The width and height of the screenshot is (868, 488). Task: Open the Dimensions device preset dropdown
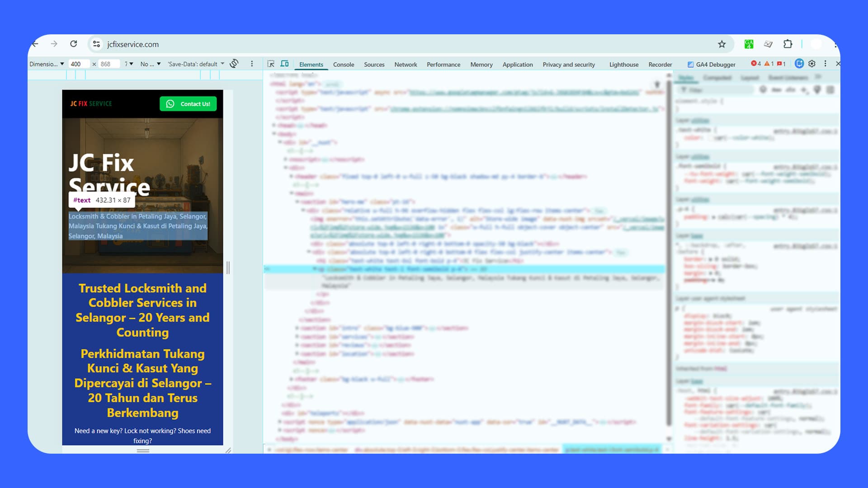(46, 64)
